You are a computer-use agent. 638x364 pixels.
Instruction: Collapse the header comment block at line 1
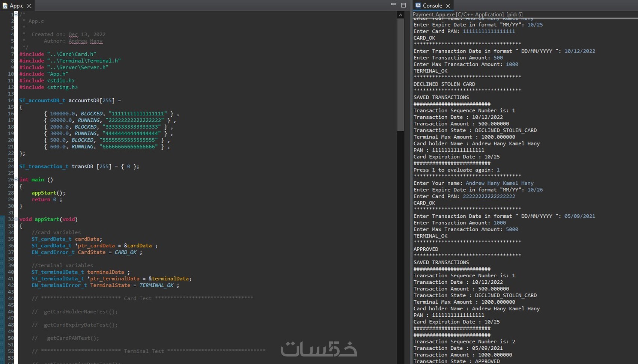[x=16, y=15]
